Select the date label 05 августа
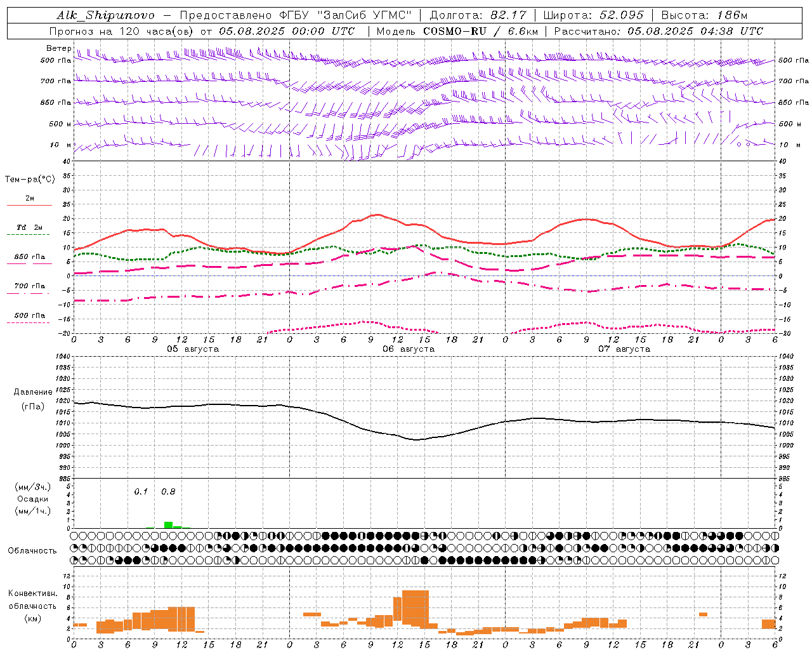812x650 pixels. (193, 349)
